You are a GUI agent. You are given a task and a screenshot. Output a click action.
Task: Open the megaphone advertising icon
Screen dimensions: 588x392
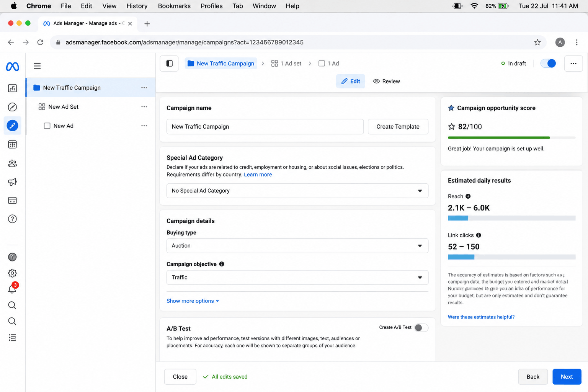12,182
